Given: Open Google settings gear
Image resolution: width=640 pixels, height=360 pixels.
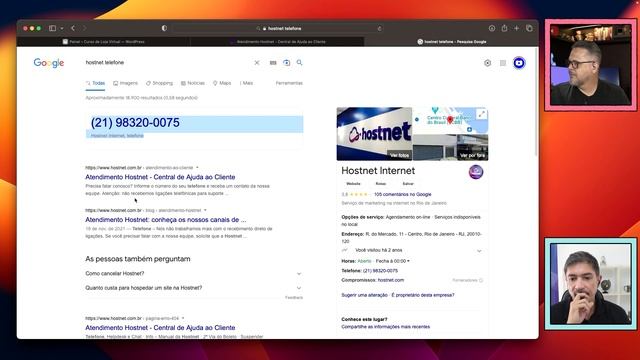Looking at the screenshot, I should point(487,63).
